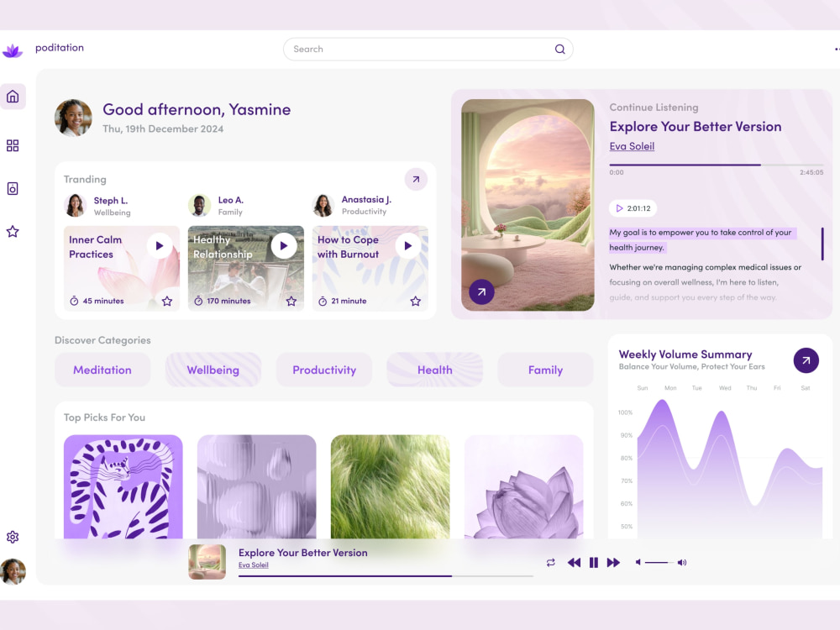Toggle the repeat icon in player bar
840x630 pixels.
coord(551,563)
